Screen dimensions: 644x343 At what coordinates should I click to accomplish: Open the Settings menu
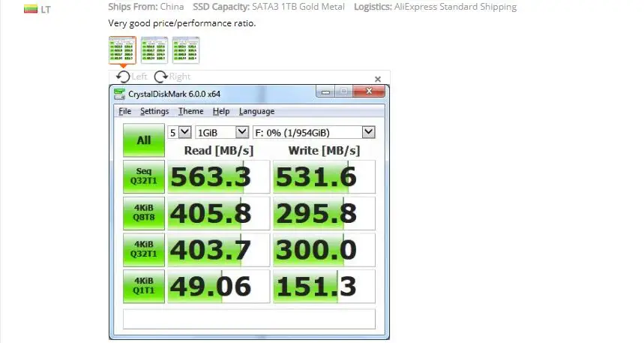coord(154,111)
